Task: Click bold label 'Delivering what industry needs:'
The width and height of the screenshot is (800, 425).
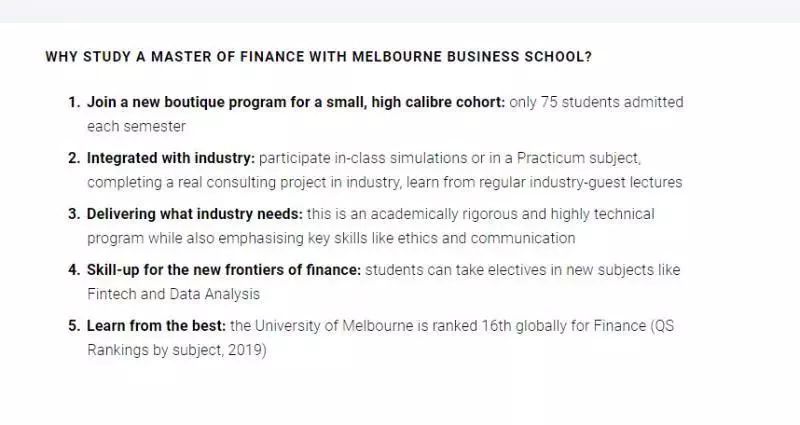Action: pyautogui.click(x=194, y=214)
